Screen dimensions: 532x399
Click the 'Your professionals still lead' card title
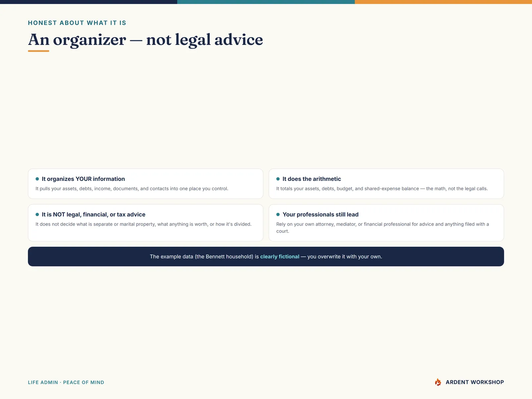pos(321,214)
